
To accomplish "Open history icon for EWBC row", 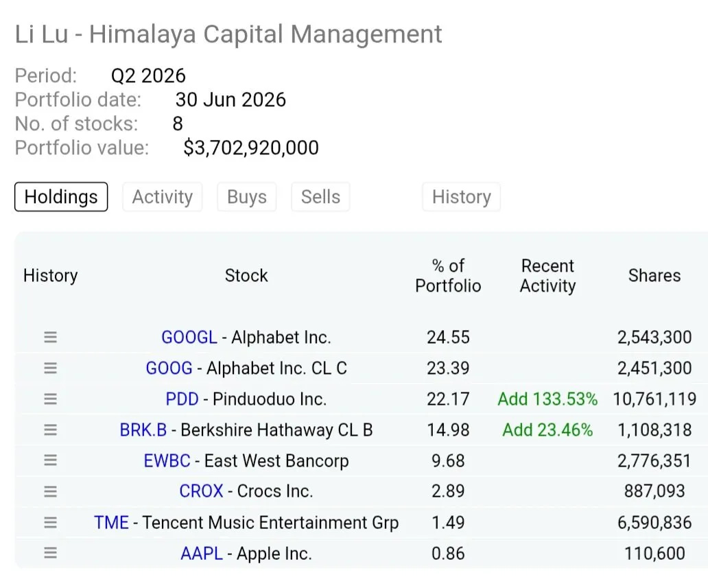I will pos(50,460).
